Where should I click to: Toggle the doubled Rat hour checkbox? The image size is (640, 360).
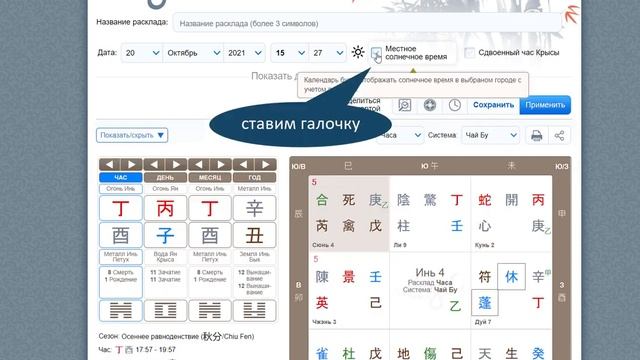pyautogui.click(x=470, y=53)
